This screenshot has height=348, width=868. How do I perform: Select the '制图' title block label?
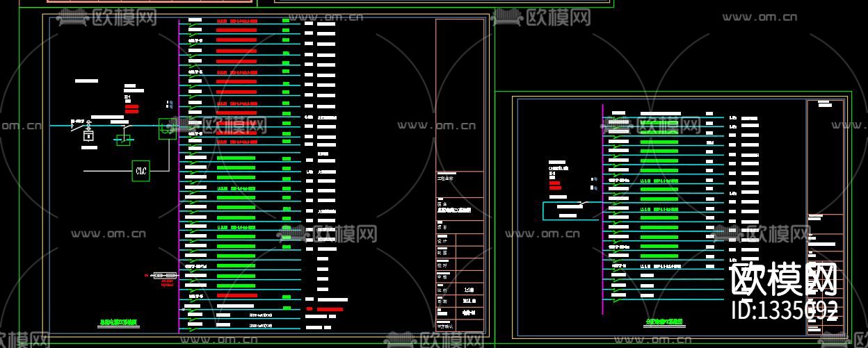coord(442,253)
